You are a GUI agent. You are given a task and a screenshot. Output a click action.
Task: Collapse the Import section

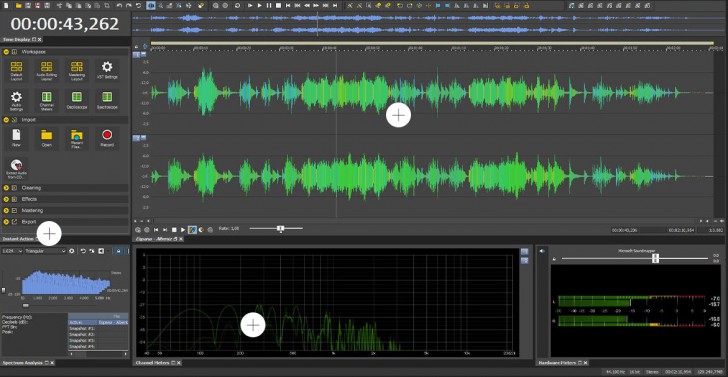click(x=6, y=120)
